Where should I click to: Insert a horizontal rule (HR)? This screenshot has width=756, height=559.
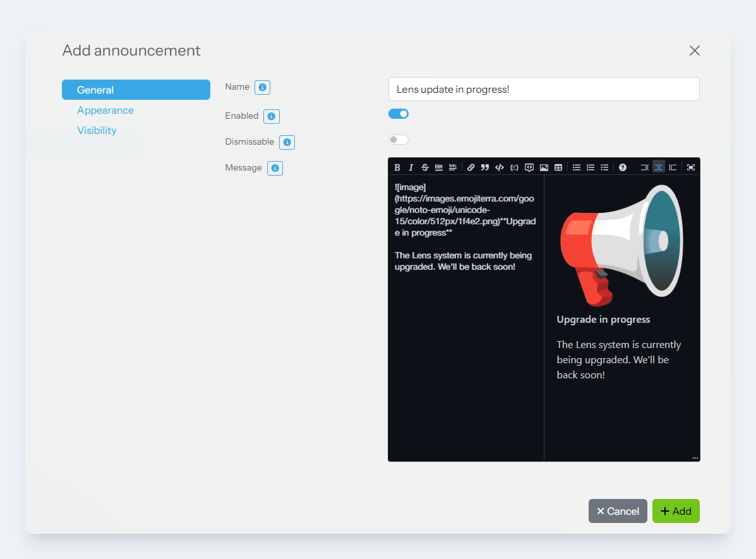(x=439, y=167)
